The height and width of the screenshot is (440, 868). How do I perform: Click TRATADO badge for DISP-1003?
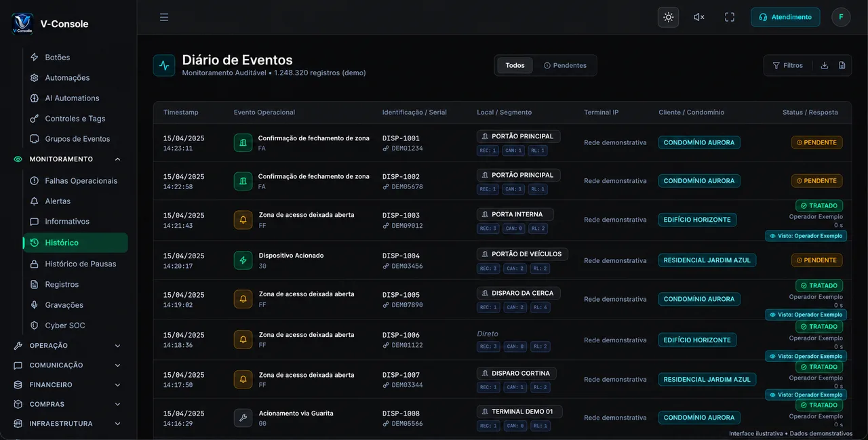pos(819,205)
